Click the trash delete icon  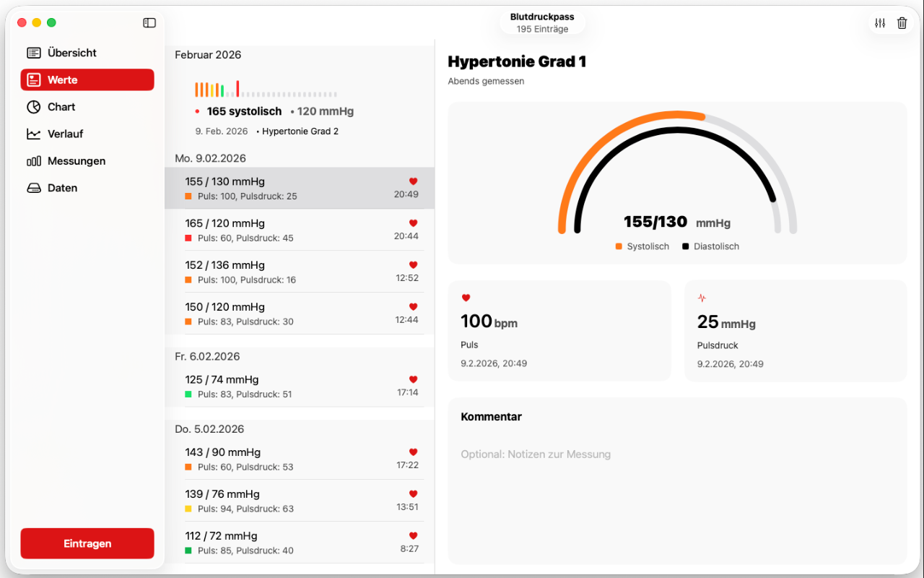click(902, 23)
